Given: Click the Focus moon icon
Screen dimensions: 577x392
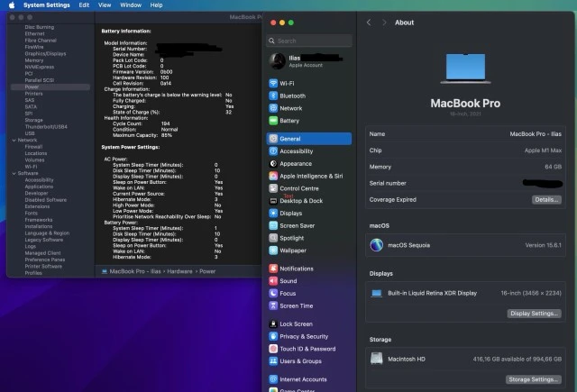Looking at the screenshot, I should click(x=273, y=294).
